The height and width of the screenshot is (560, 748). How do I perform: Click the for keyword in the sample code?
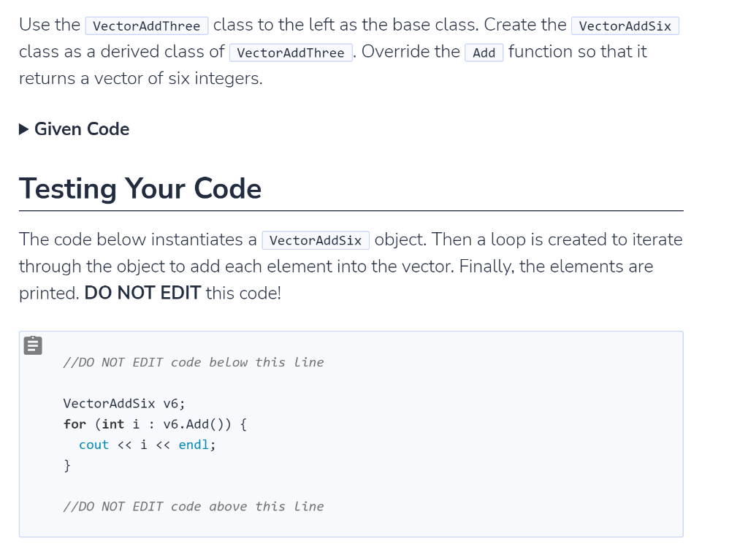pyautogui.click(x=75, y=423)
